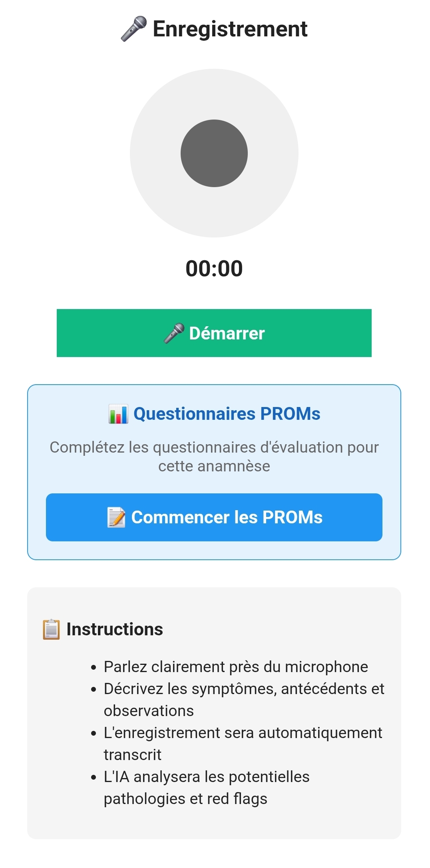Click the bullet about Parlez clairement près du microphone

(236, 666)
